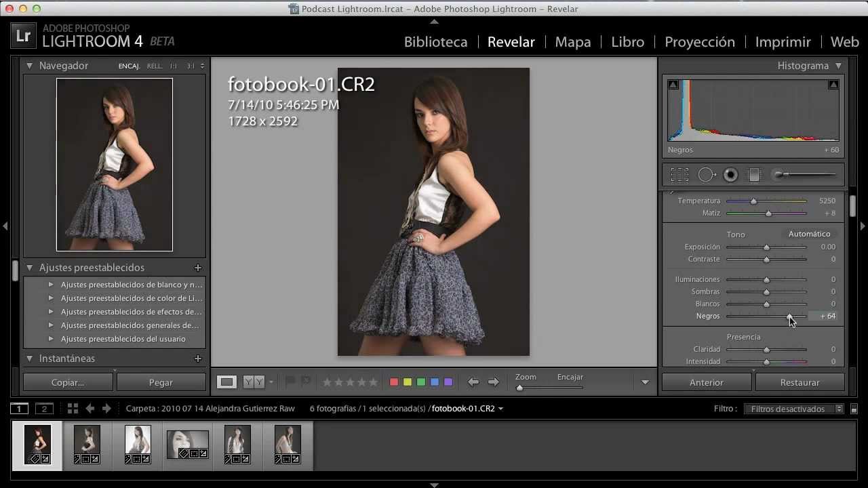Click the Copiar... button
Image resolution: width=868 pixels, height=488 pixels.
68,382
